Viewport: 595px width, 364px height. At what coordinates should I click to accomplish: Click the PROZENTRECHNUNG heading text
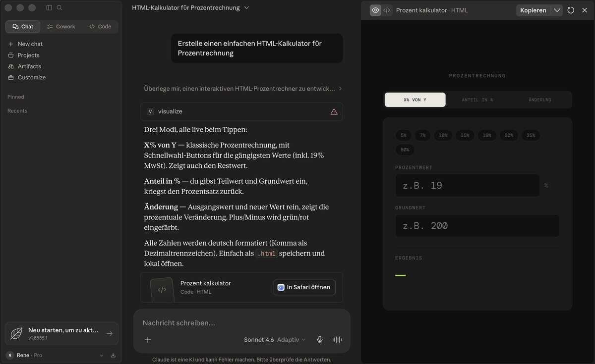point(477,76)
